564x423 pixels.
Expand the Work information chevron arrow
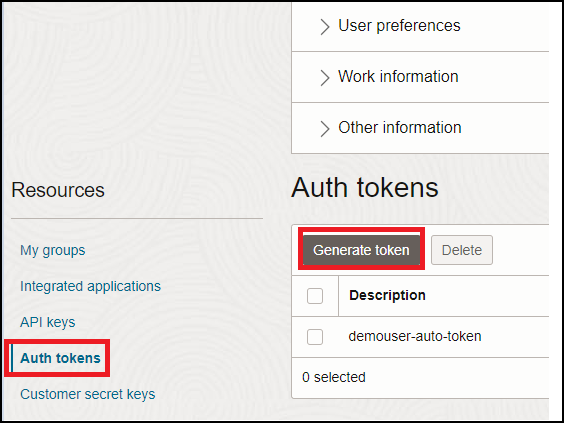(325, 78)
